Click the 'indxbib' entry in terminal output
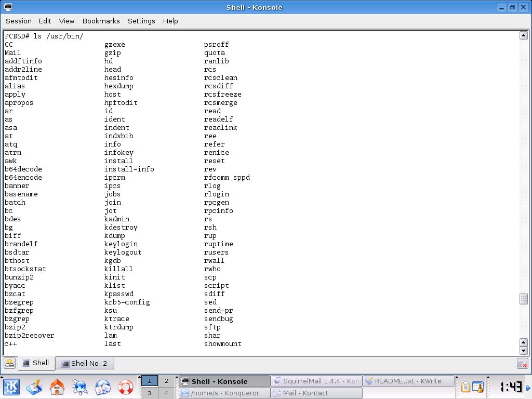This screenshot has height=399, width=532. click(119, 136)
